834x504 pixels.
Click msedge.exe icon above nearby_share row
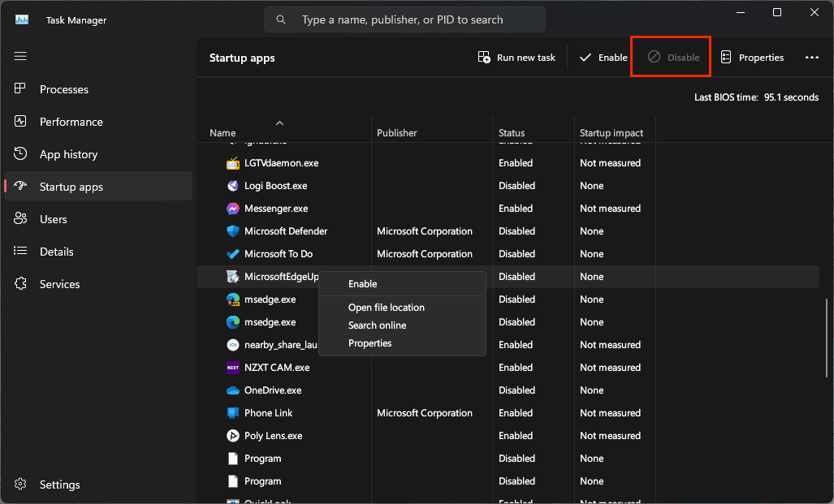pos(233,322)
